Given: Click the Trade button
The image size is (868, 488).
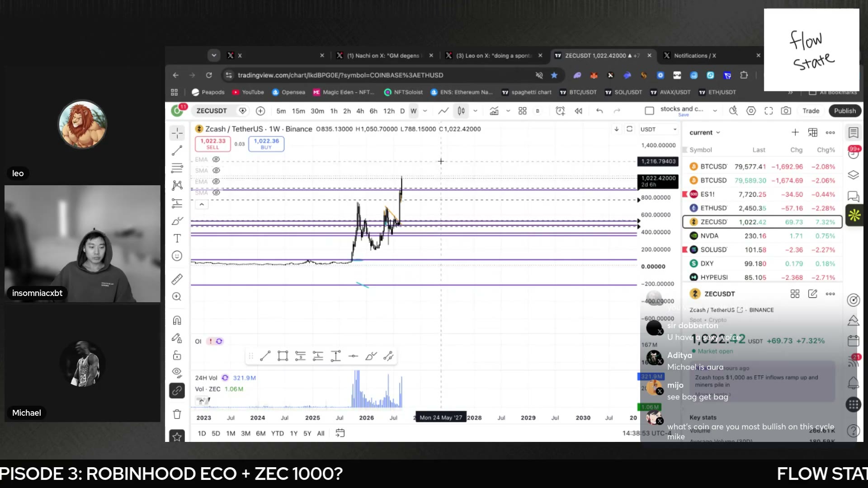Looking at the screenshot, I should click(x=811, y=111).
